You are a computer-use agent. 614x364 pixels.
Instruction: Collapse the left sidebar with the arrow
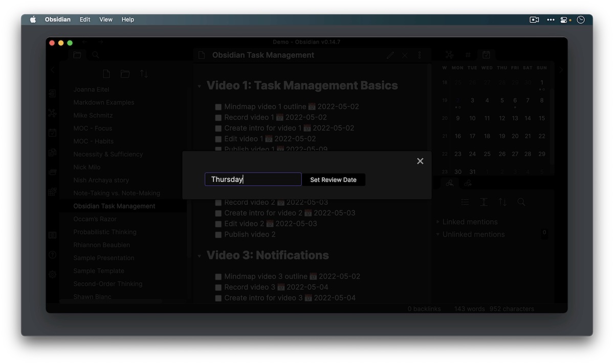pos(52,70)
